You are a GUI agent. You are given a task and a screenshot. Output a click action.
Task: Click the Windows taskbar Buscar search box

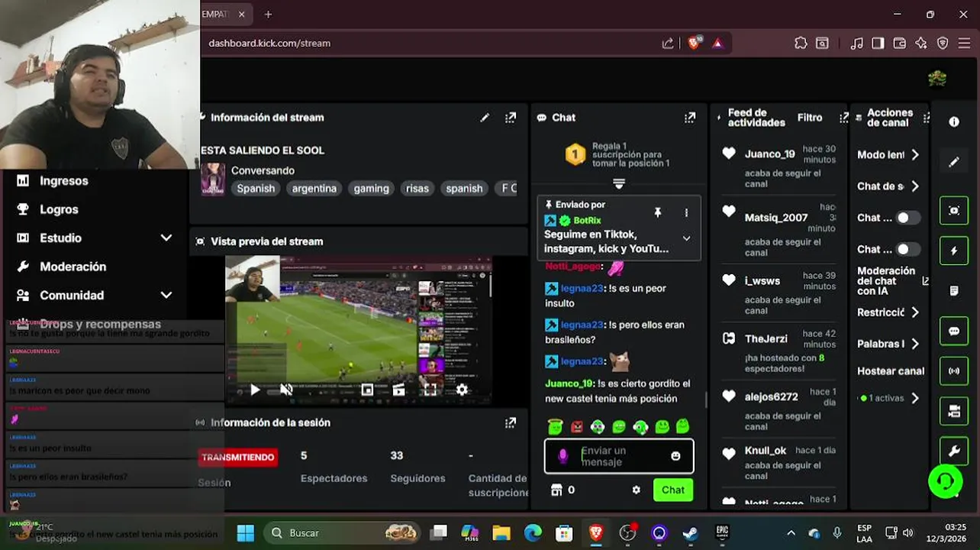click(x=342, y=532)
